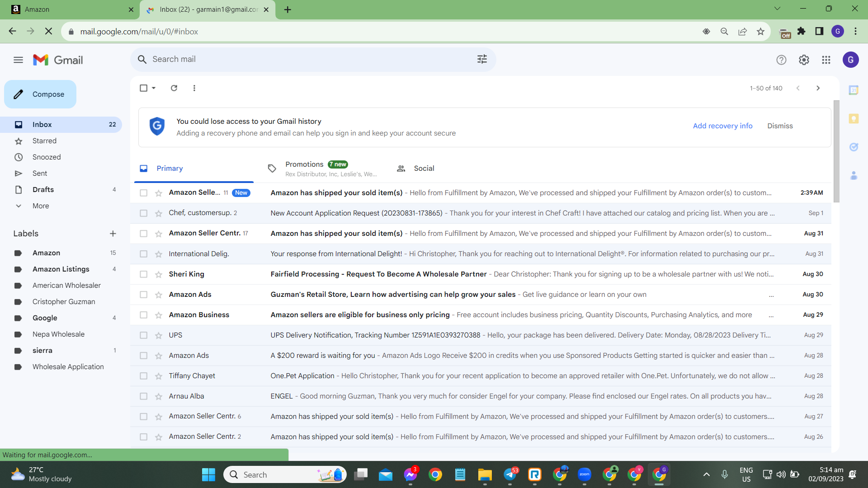This screenshot has width=868, height=488.
Task: Go to newer page of emails
Action: [798, 88]
